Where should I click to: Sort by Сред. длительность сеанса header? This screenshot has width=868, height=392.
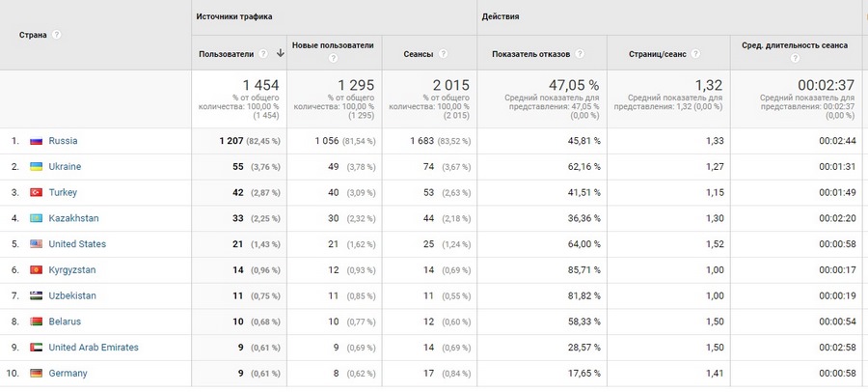pyautogui.click(x=795, y=45)
